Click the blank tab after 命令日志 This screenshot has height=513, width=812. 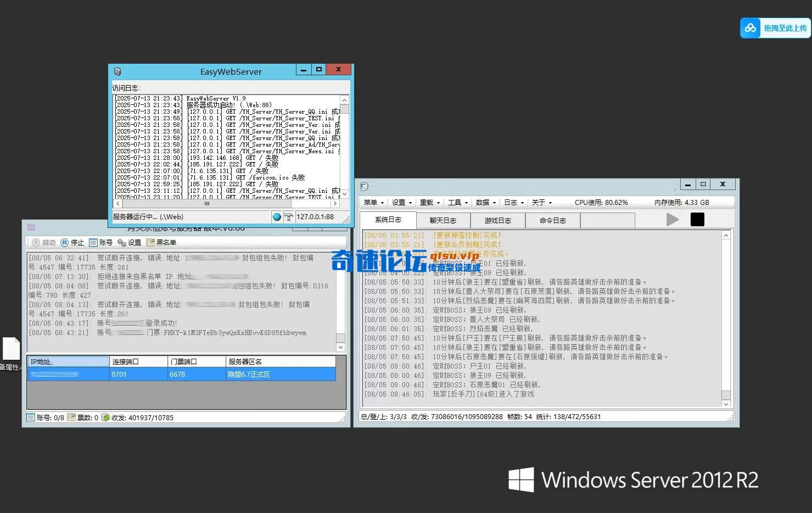pos(608,221)
